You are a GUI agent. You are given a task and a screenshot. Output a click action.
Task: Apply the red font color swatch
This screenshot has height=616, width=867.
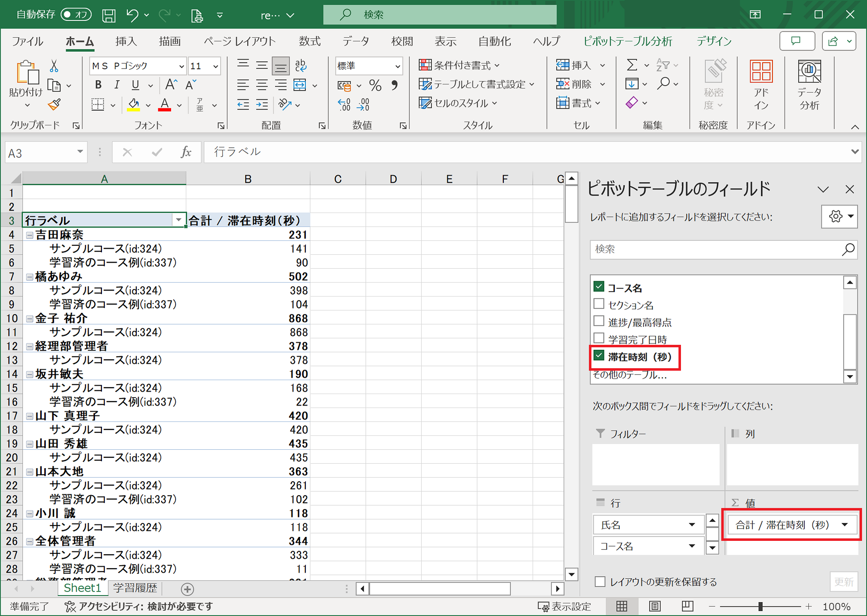165,104
